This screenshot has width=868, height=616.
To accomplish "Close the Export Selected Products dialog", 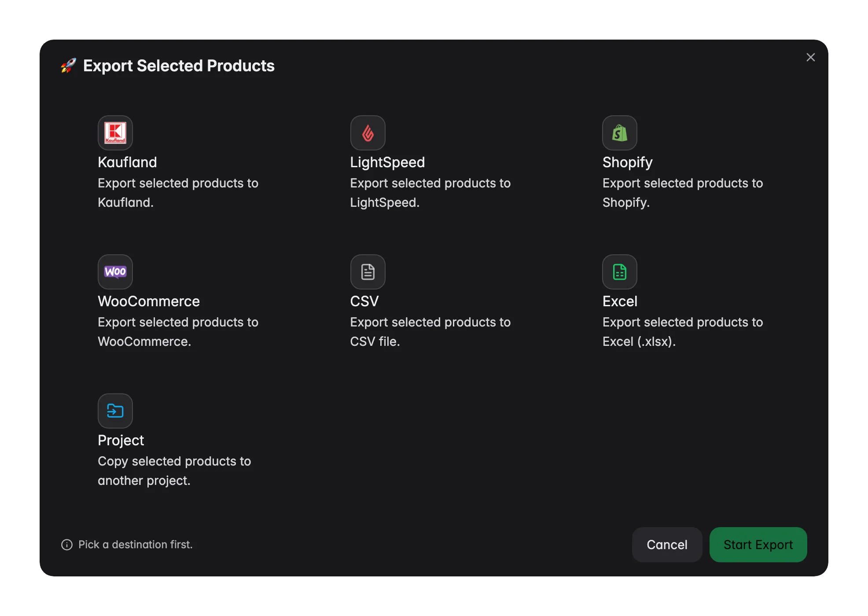I will point(811,57).
